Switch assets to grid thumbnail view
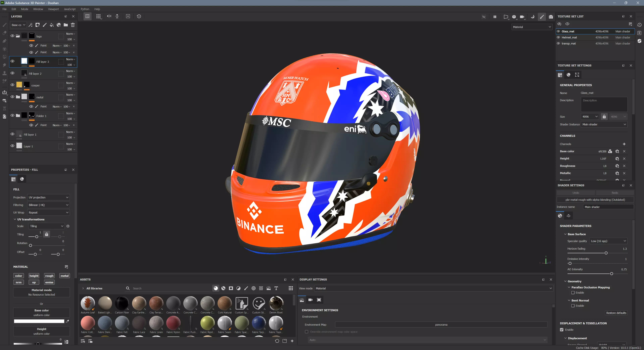This screenshot has width=644, height=350. (290, 288)
